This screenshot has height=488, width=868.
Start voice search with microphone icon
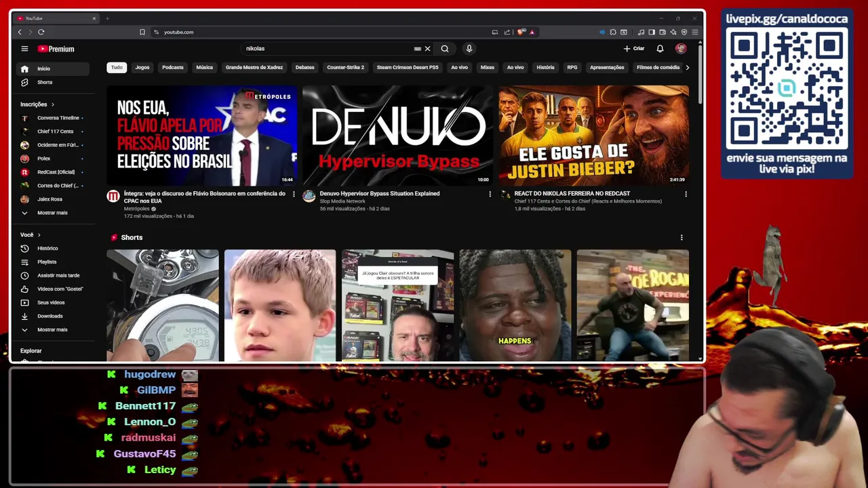[x=469, y=49]
